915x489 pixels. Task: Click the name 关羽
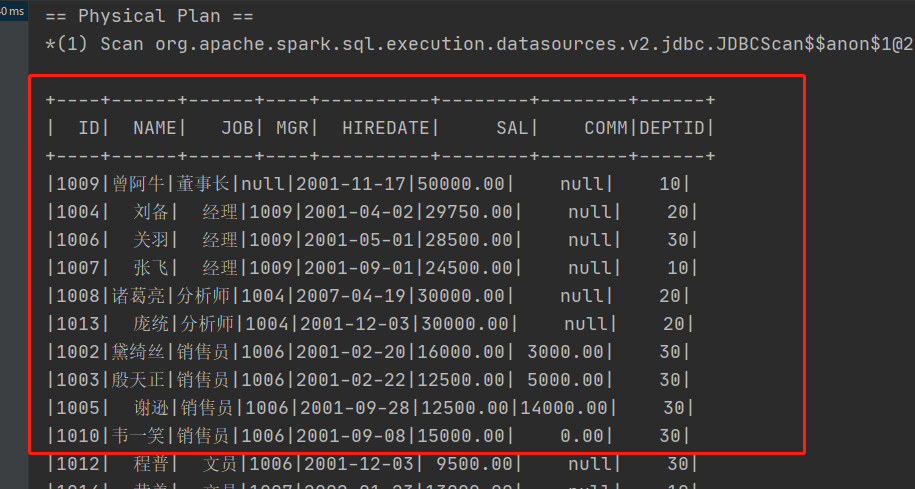coord(151,240)
